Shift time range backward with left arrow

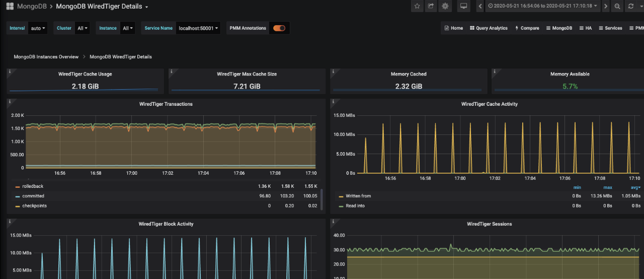(x=481, y=7)
